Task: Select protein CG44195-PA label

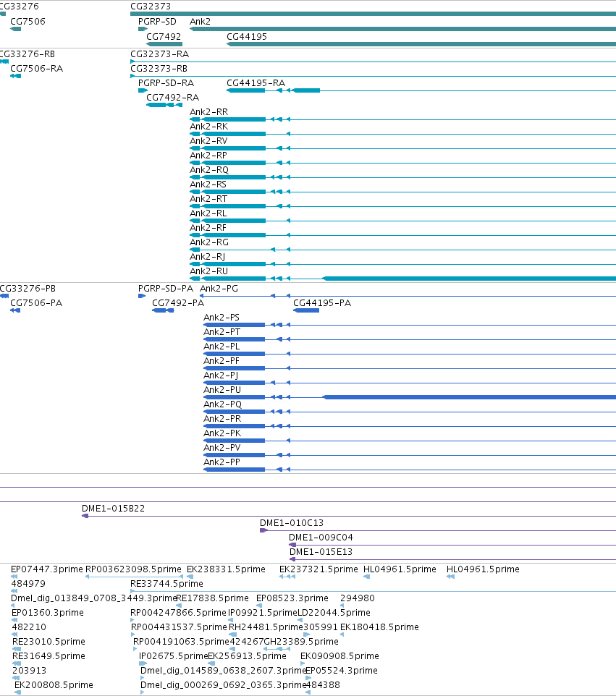Action: point(322,303)
